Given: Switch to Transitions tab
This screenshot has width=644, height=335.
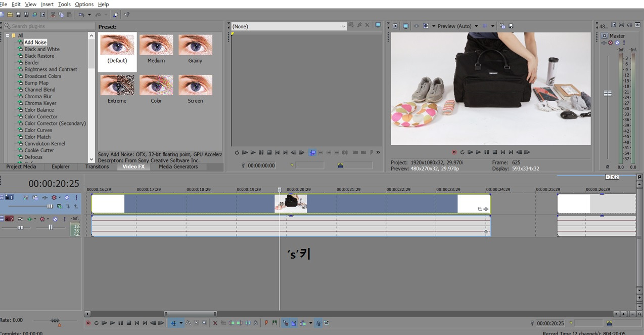Looking at the screenshot, I should pyautogui.click(x=97, y=166).
